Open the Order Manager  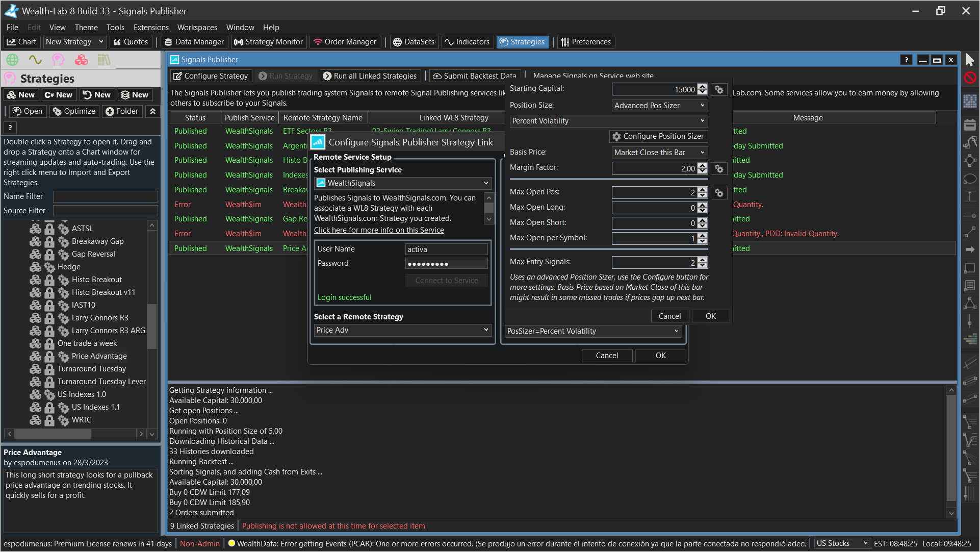click(345, 42)
